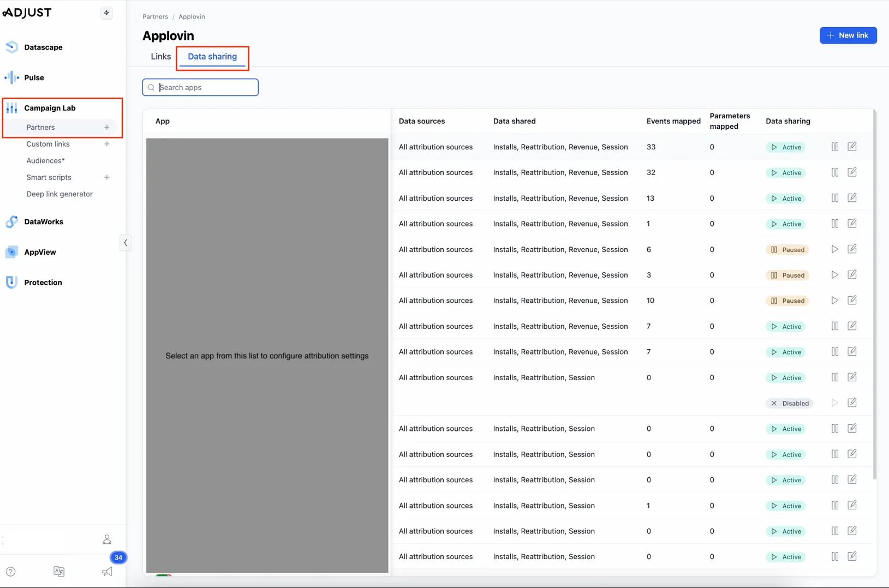Select the Data sharing tab
Image resolution: width=889 pixels, height=588 pixels.
(x=212, y=56)
